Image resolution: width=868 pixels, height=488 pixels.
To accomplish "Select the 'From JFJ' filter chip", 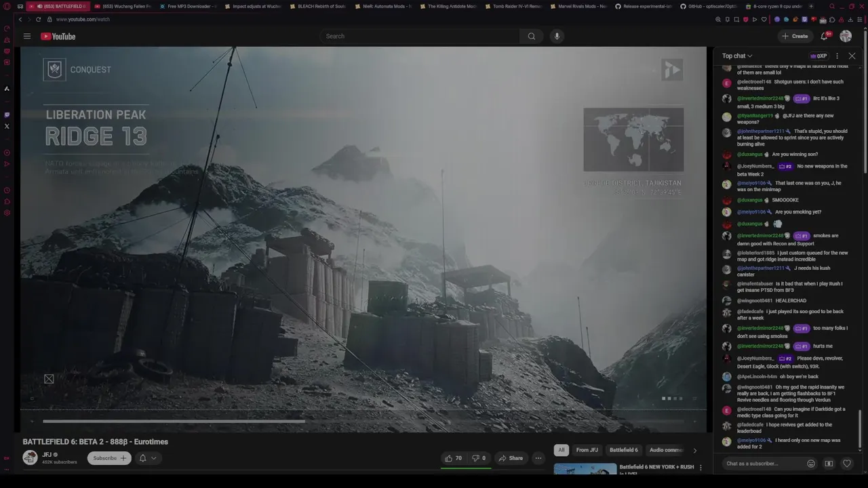I will pos(587,450).
